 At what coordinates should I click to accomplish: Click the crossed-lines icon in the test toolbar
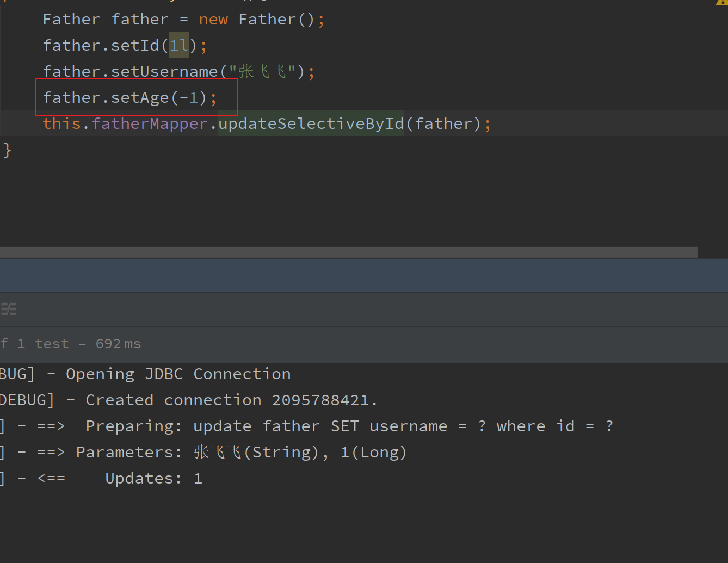point(9,310)
